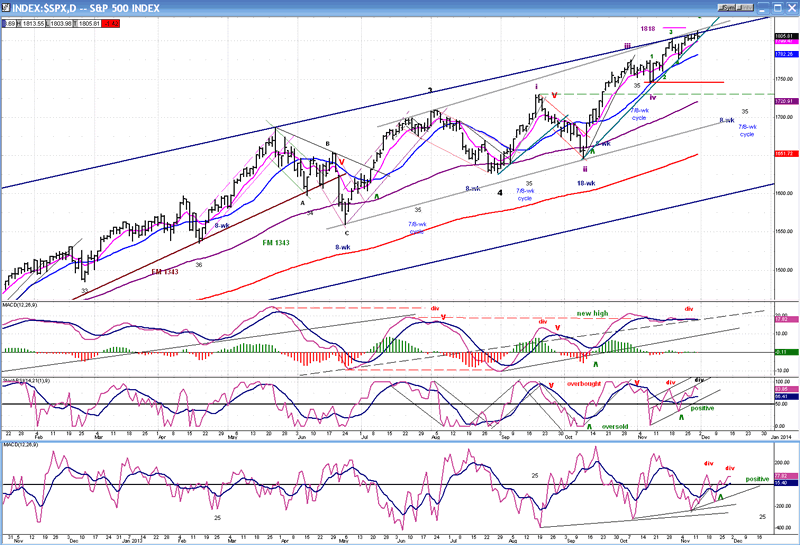
Task: Minimize the S&P 500 chart window
Action: 763,8
